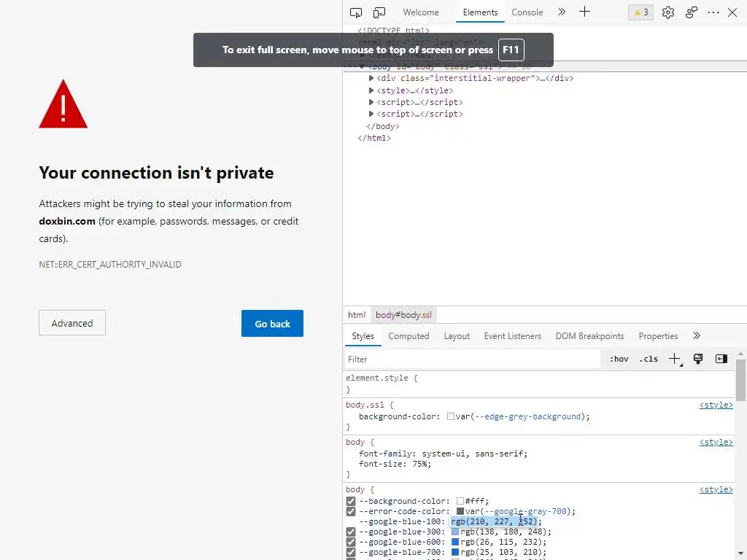Expand the first script element node

click(371, 102)
